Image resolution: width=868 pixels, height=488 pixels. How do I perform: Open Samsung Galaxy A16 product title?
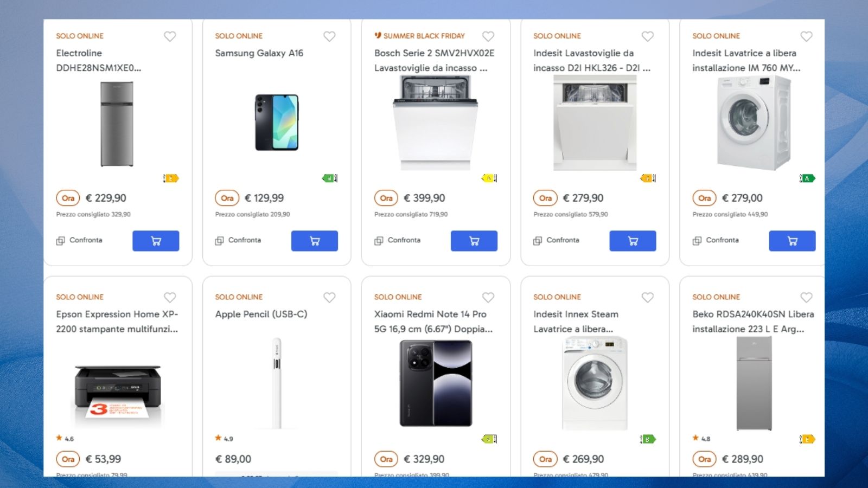click(x=259, y=53)
